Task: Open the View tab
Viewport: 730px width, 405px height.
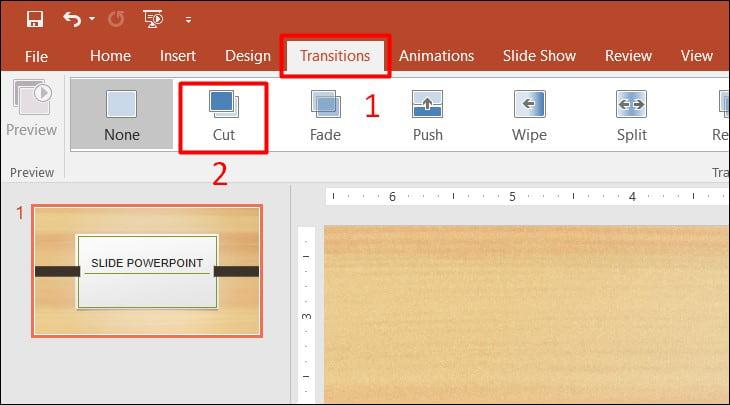Action: pyautogui.click(x=696, y=56)
